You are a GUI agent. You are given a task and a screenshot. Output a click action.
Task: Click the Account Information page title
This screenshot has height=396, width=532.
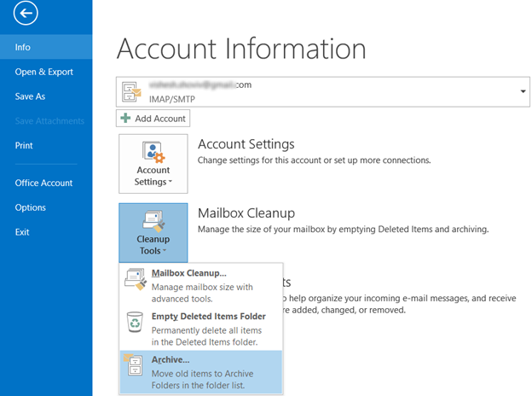click(241, 49)
